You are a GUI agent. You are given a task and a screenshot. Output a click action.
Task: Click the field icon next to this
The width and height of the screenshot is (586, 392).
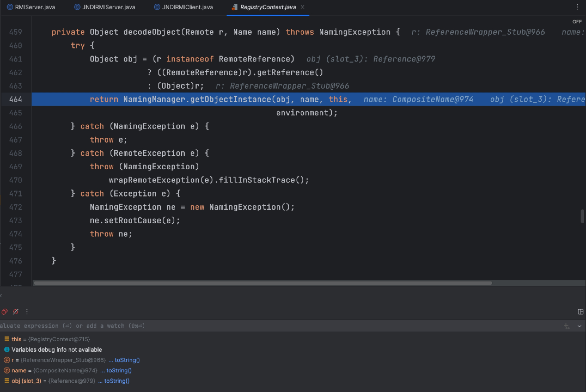(x=7, y=339)
